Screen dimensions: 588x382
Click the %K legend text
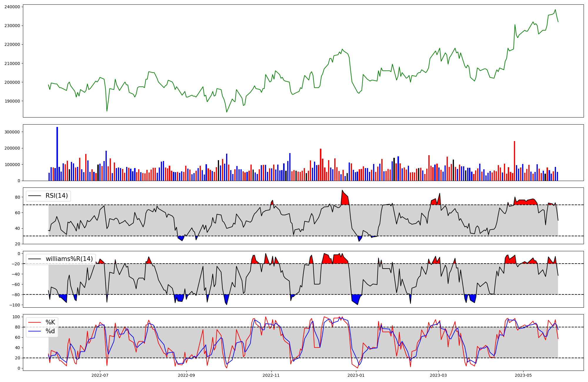(x=50, y=322)
